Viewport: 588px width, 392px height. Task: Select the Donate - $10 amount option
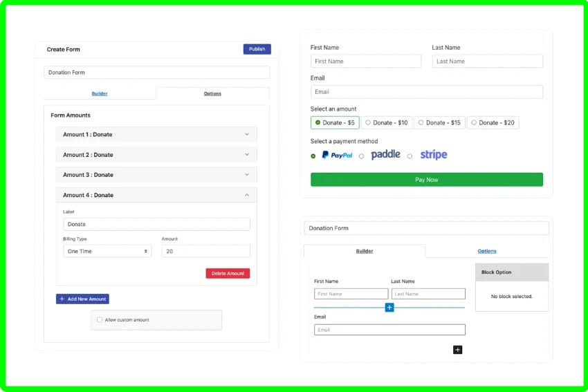click(387, 122)
